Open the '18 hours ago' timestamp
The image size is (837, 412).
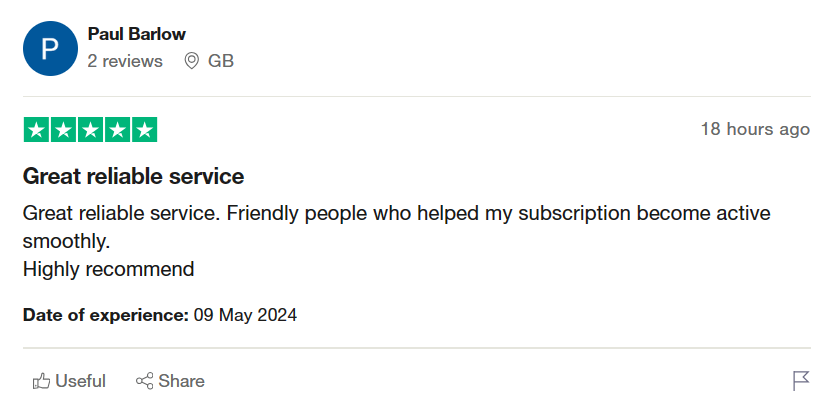coord(755,129)
